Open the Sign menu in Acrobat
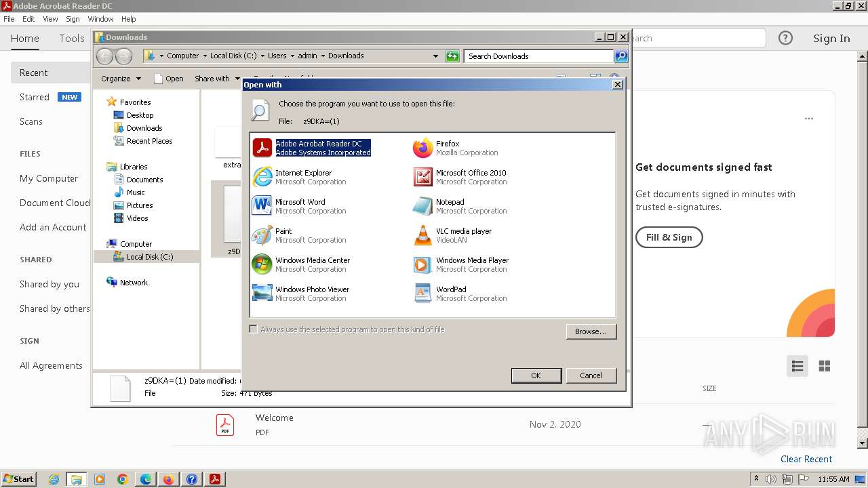Image resolution: width=868 pixels, height=488 pixels. click(73, 19)
